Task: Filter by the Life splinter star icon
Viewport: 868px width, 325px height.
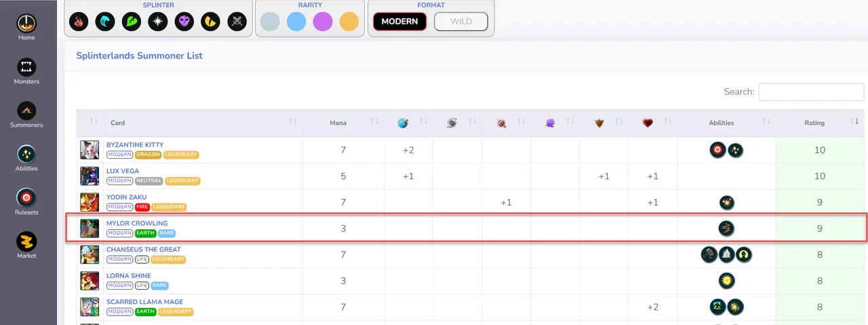Action: (x=158, y=22)
